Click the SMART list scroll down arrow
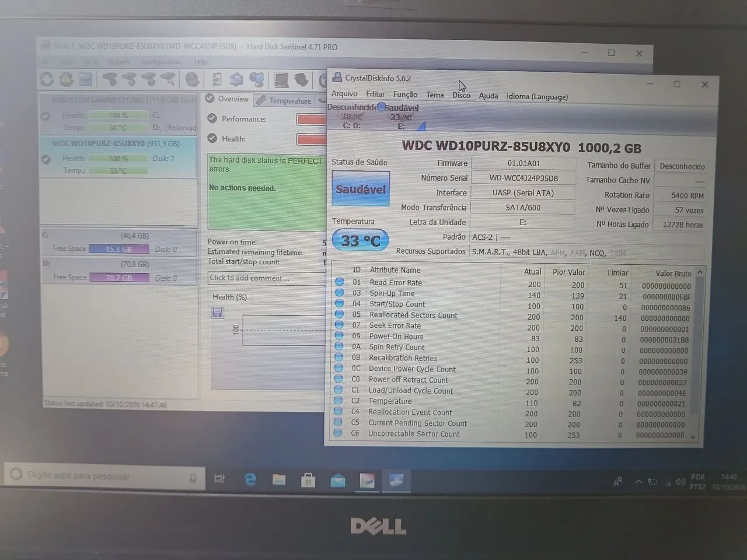The width and height of the screenshot is (747, 560). [693, 436]
